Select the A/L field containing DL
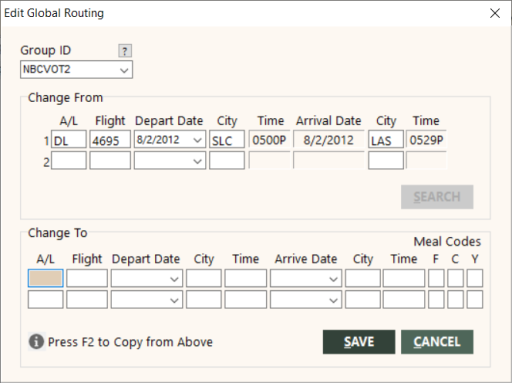512x383 pixels. point(69,139)
